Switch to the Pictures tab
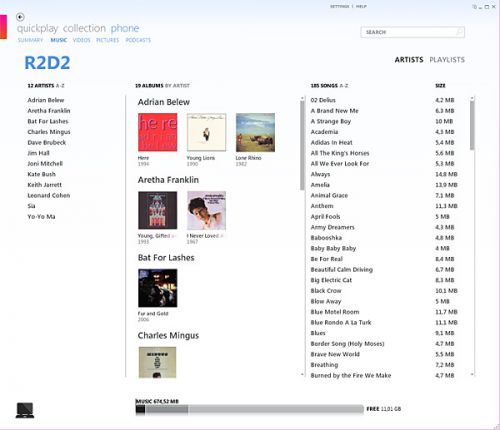The height and width of the screenshot is (430, 500). click(107, 40)
